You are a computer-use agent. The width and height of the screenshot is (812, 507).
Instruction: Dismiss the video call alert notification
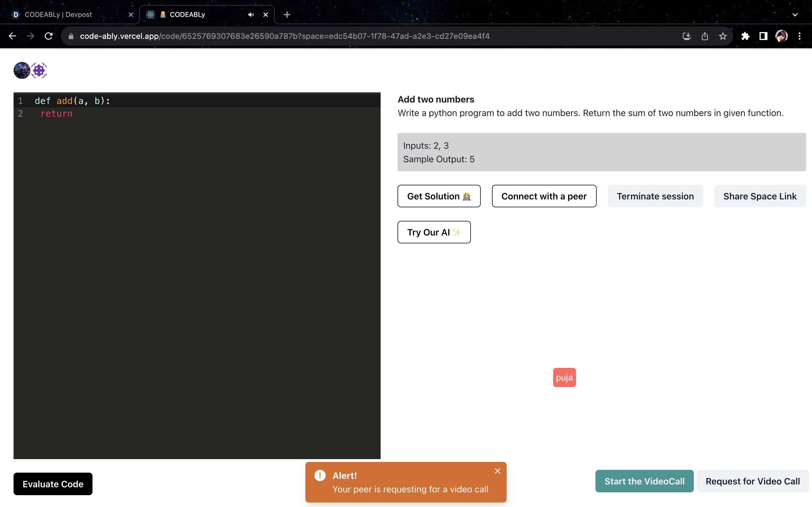pyautogui.click(x=497, y=471)
